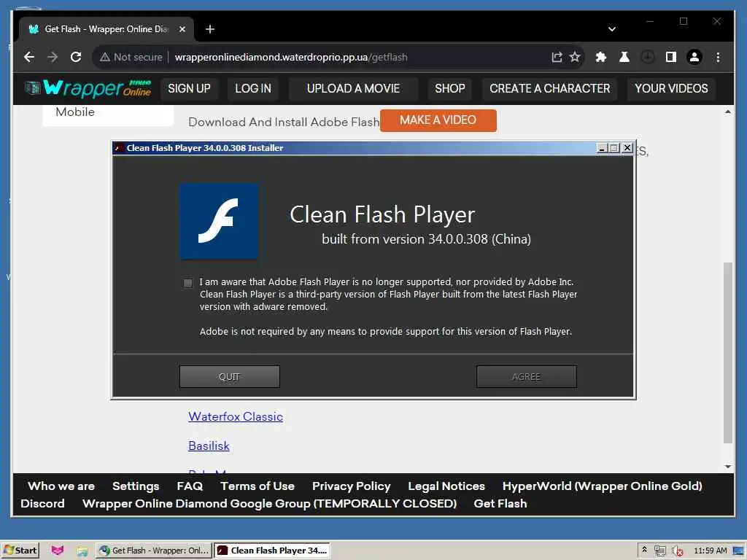747x560 pixels.
Task: Minimize the Clean Flash Player installer
Action: tap(602, 148)
